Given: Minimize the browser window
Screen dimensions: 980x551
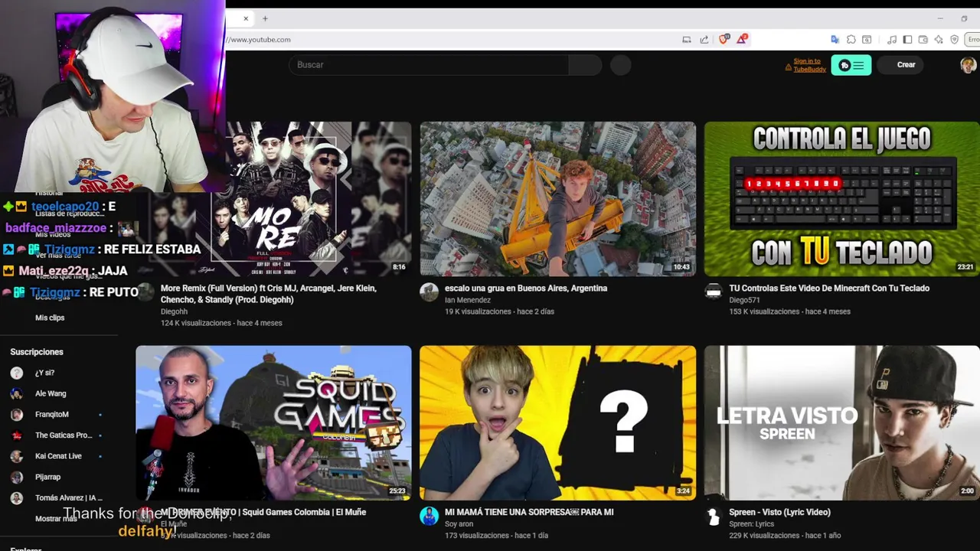Looking at the screenshot, I should click(940, 18).
